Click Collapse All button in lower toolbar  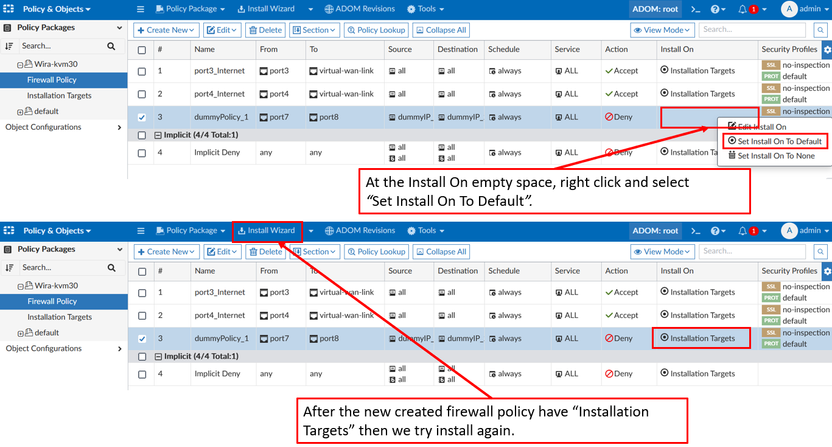coord(441,252)
